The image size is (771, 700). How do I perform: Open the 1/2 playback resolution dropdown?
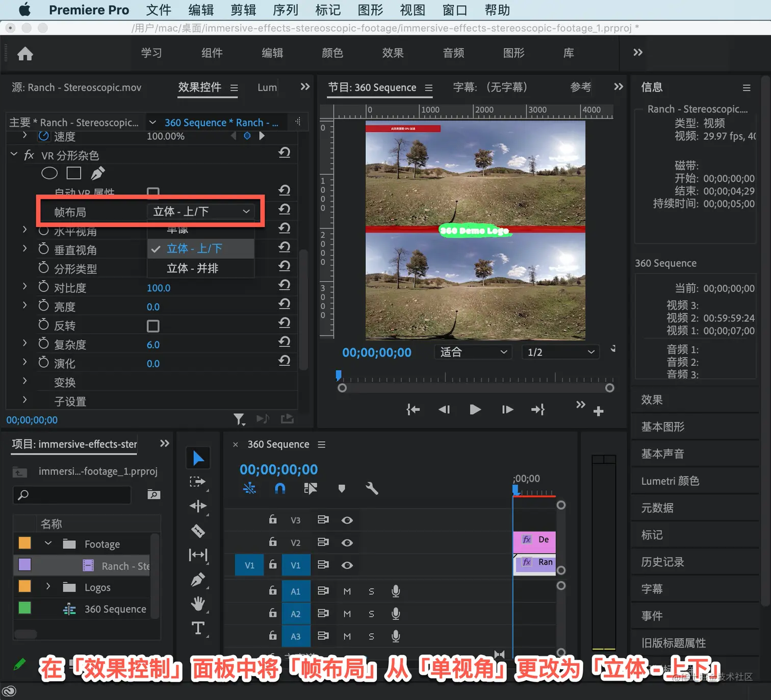(x=560, y=352)
